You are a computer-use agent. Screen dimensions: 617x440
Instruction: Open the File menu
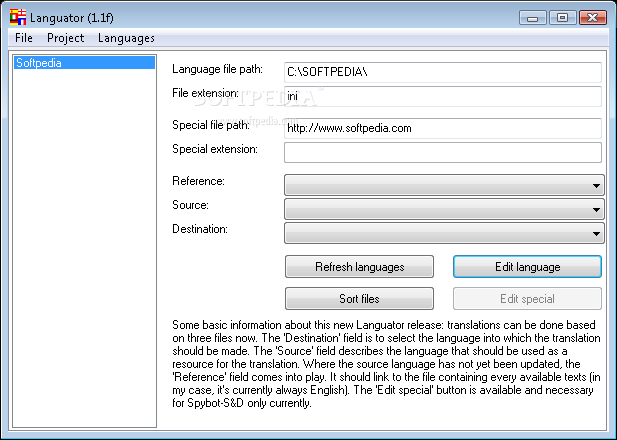(24, 38)
